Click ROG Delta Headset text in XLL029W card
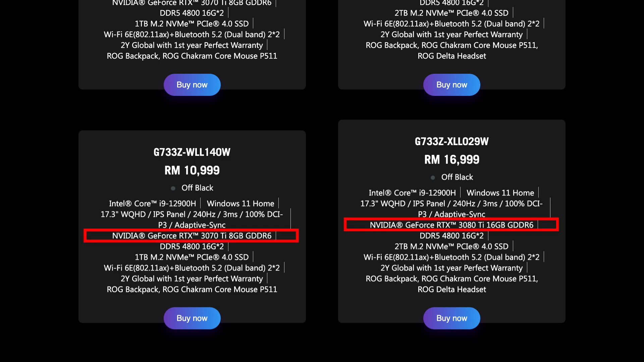The image size is (644, 362). pyautogui.click(x=451, y=289)
